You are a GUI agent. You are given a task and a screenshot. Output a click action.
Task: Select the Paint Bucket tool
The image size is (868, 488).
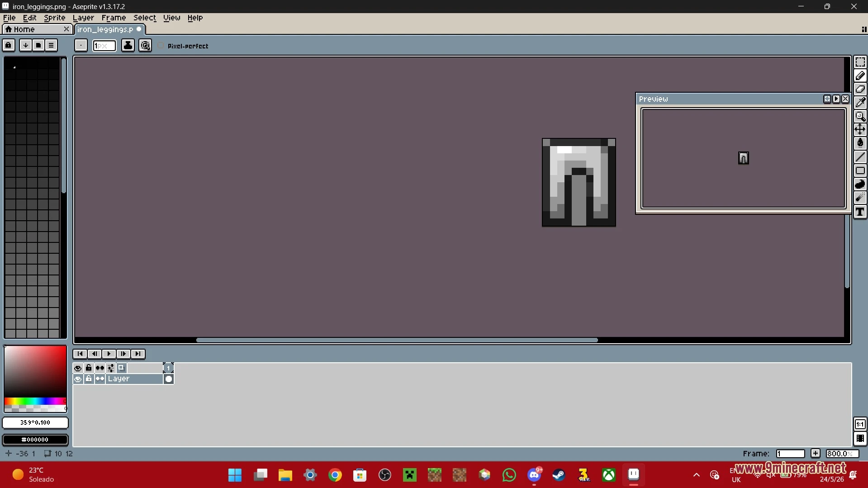860,143
